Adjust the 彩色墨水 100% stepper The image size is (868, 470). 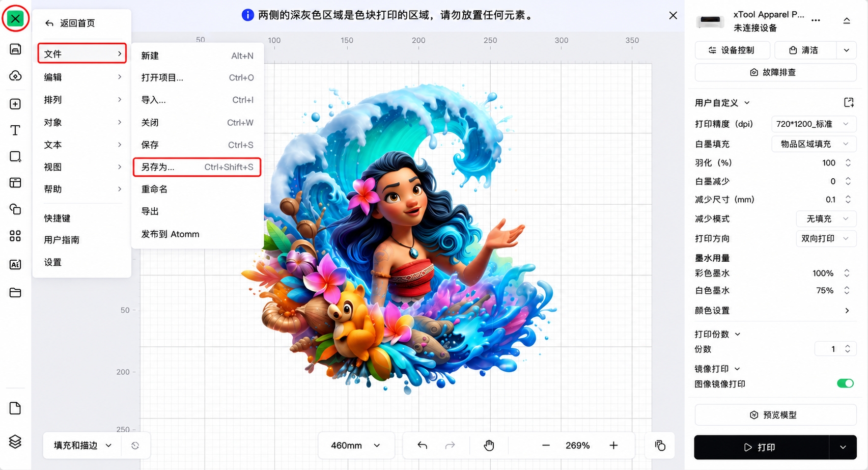coord(847,273)
